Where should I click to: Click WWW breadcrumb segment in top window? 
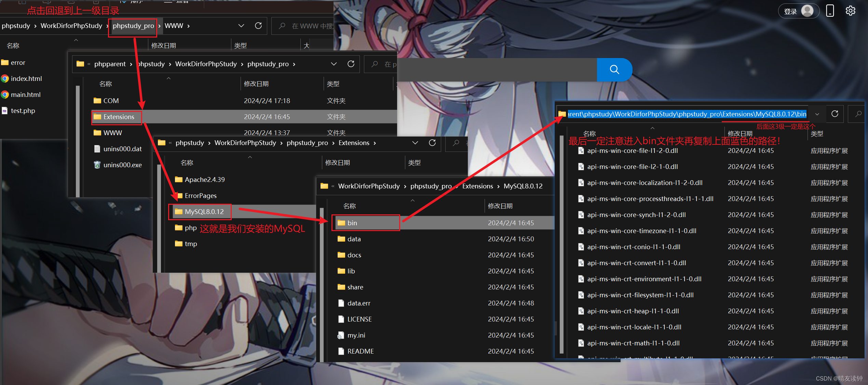point(174,26)
